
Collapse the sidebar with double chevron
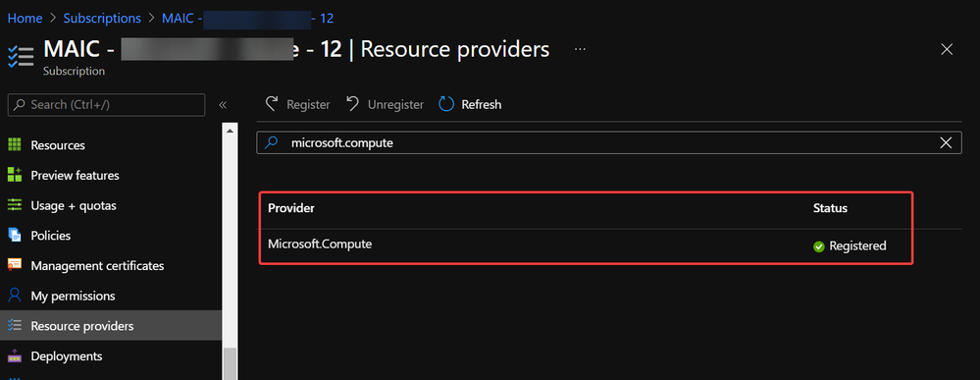pyautogui.click(x=223, y=104)
